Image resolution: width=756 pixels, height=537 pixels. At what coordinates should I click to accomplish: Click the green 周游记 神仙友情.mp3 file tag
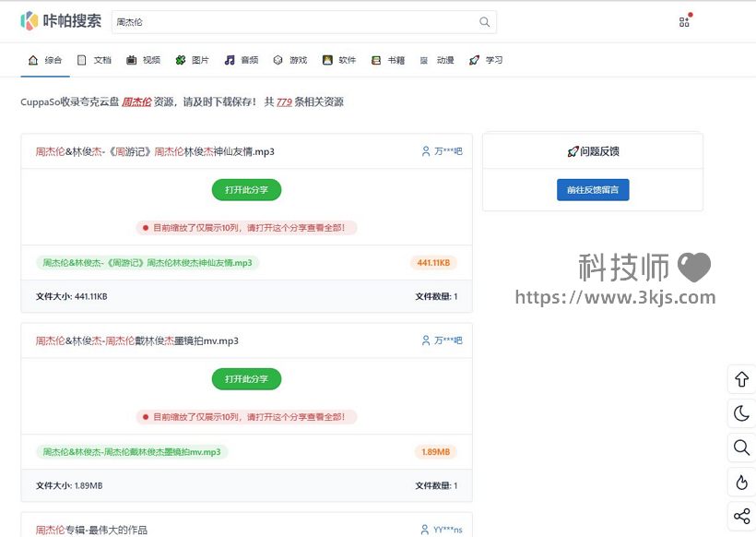(x=148, y=262)
